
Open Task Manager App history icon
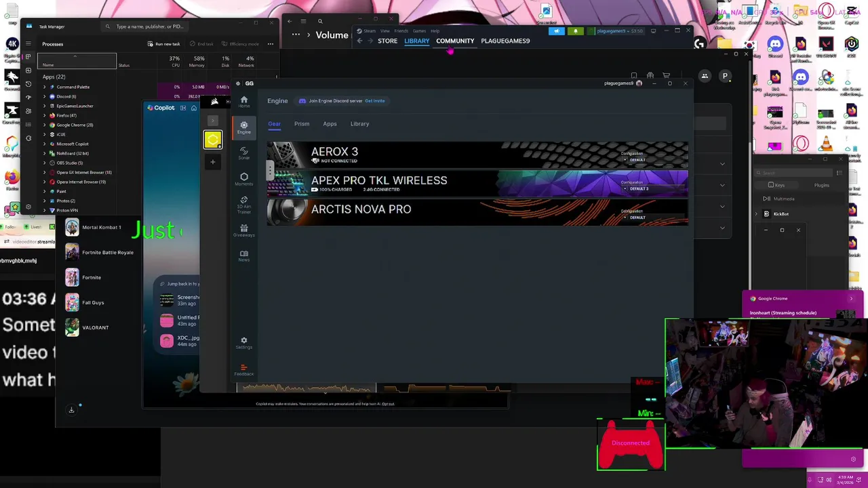point(28,84)
